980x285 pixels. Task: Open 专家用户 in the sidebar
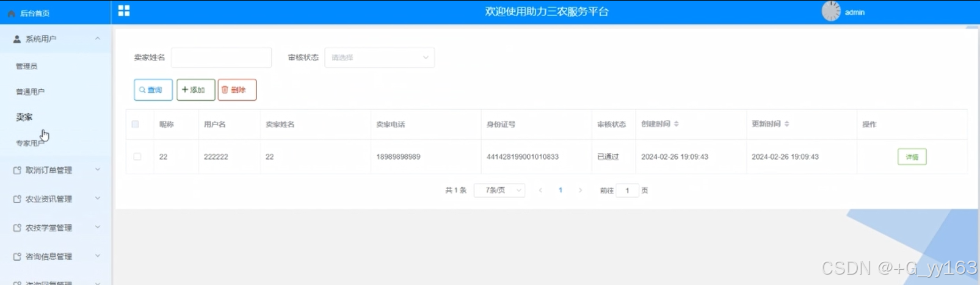pyautogui.click(x=30, y=143)
